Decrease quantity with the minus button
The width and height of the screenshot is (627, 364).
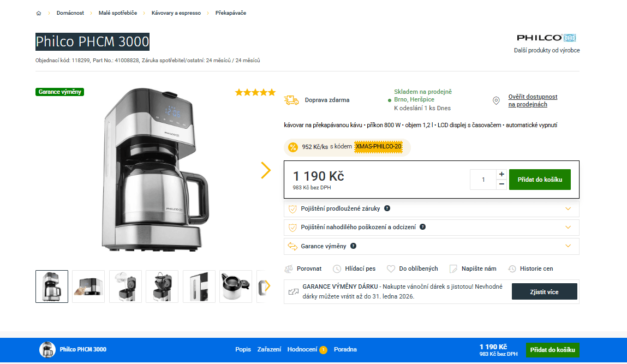coord(501,184)
